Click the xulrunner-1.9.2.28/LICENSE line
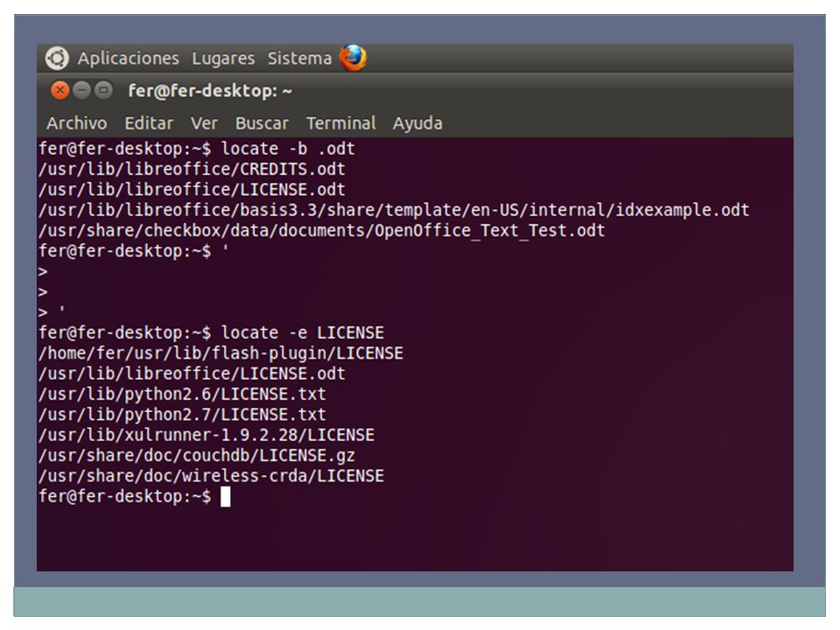This screenshot has height=630, width=840. coord(206,435)
